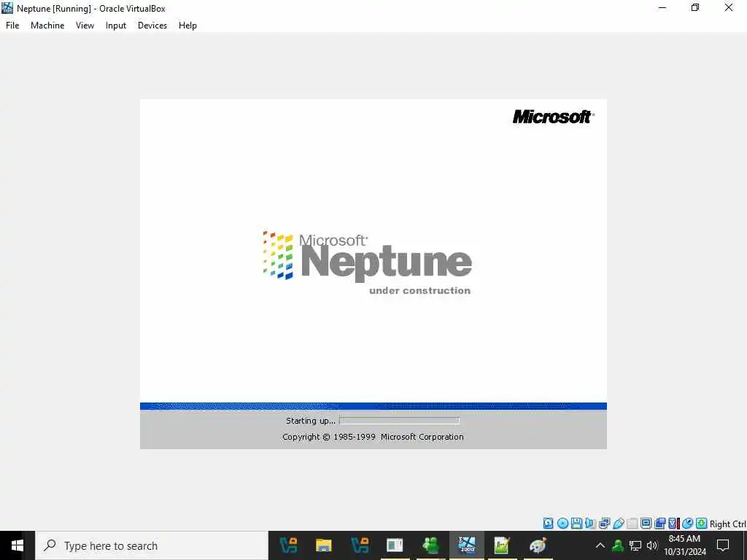Show hidden system tray icons

click(600, 545)
